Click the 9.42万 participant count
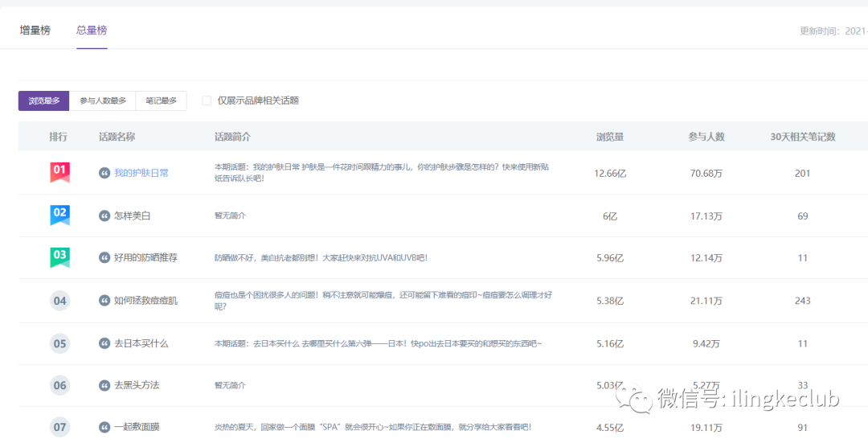Image resolution: width=868 pixels, height=439 pixels. point(706,343)
